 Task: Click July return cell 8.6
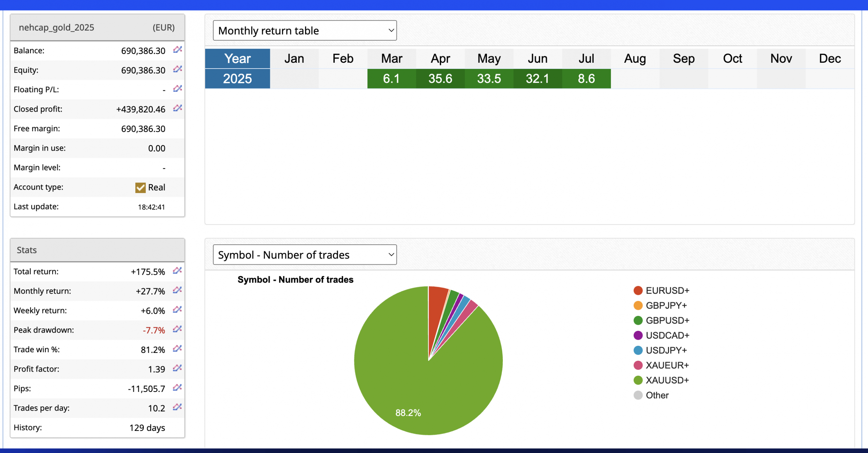pos(586,79)
